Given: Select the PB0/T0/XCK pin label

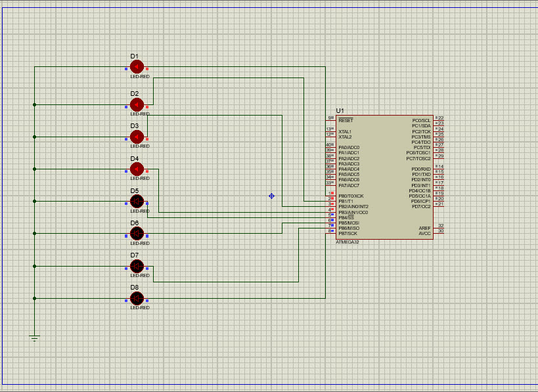Looking at the screenshot, I should point(351,196).
